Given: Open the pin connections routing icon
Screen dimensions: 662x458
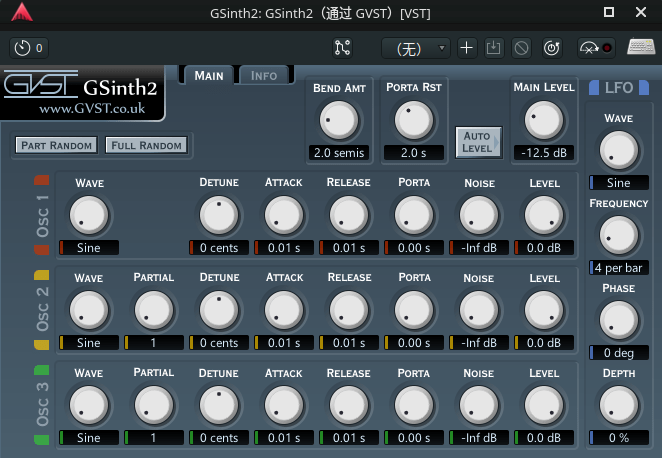Looking at the screenshot, I should pos(342,48).
